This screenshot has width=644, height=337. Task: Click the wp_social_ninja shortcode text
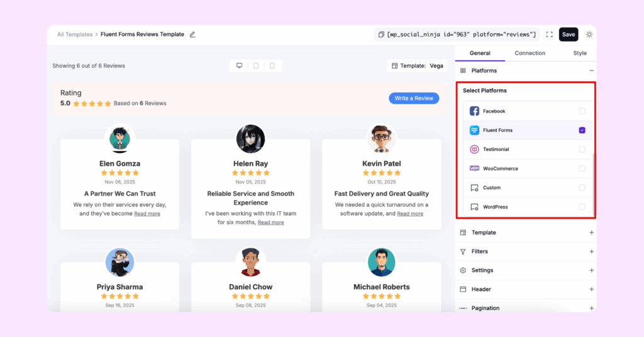tap(461, 35)
